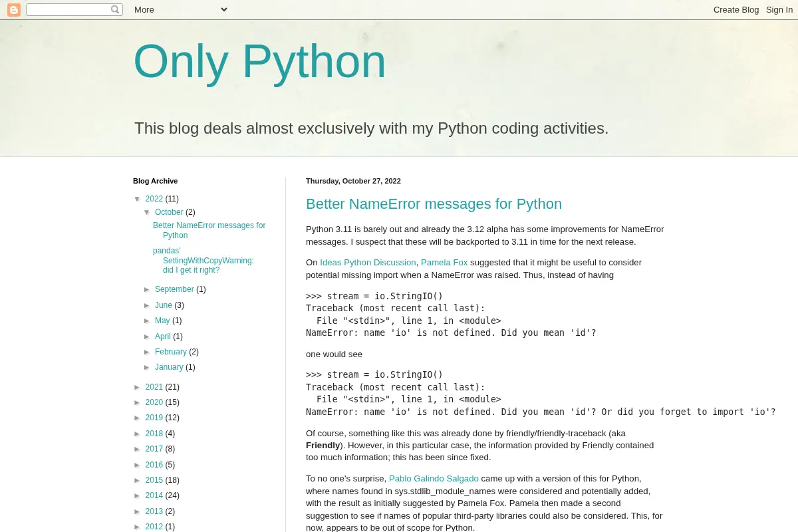Open the 2013 archive link

click(x=154, y=511)
